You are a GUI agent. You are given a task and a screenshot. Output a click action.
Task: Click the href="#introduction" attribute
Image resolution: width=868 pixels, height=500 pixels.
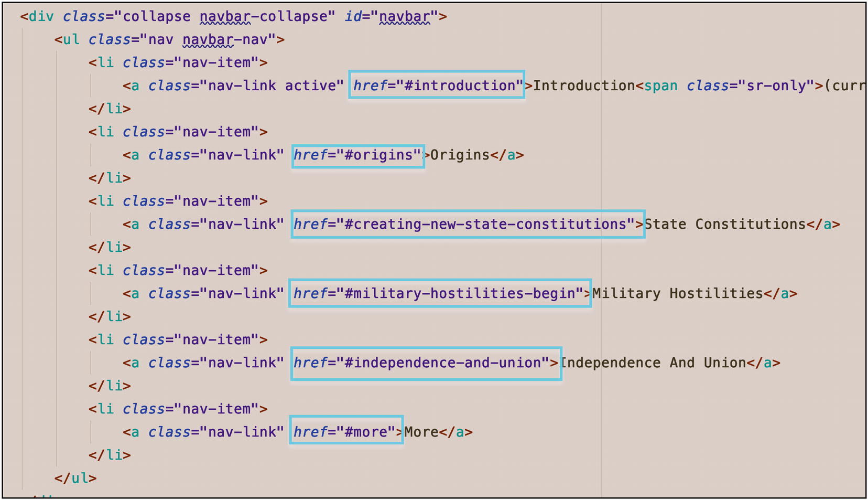[437, 86]
